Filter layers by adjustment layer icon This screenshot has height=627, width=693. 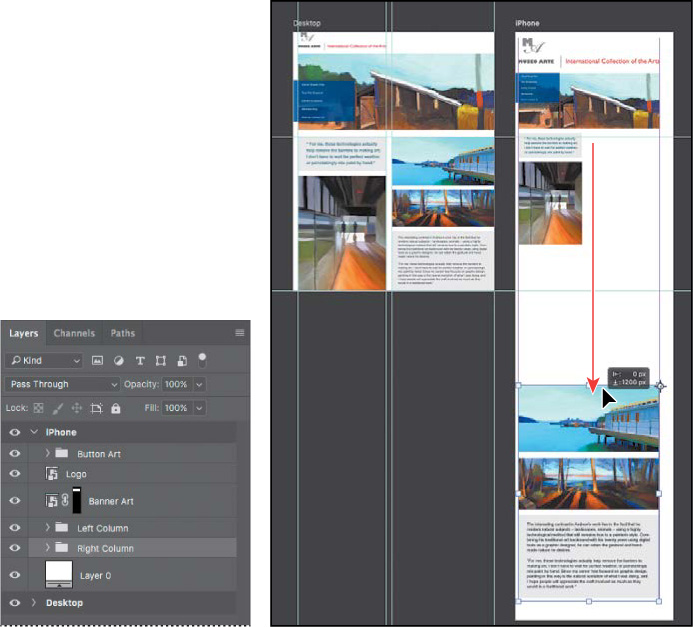point(119,360)
